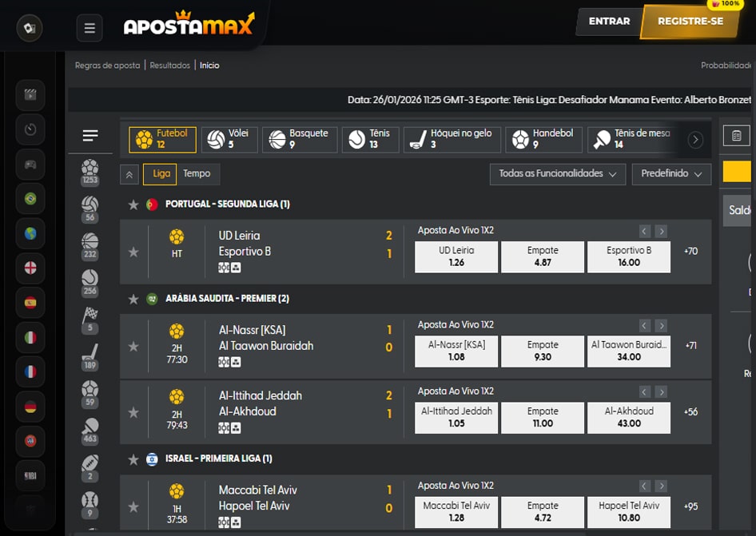
Task: Go to previous market in Al-Nassr row
Action: (x=644, y=326)
